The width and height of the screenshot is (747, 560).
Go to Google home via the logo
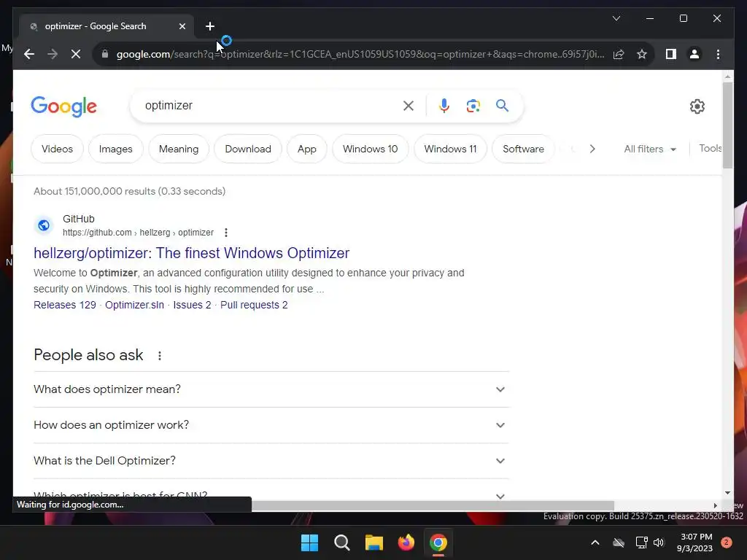(x=64, y=106)
